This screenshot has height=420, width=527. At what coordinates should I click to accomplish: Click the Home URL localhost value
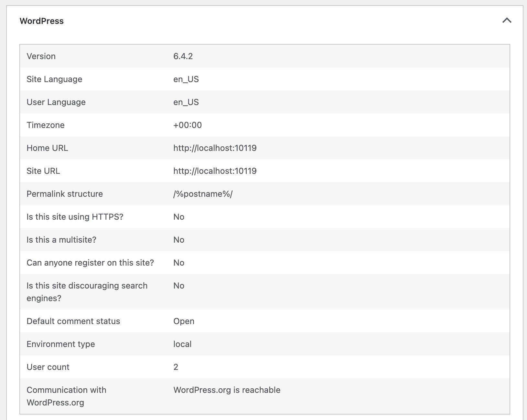(215, 148)
